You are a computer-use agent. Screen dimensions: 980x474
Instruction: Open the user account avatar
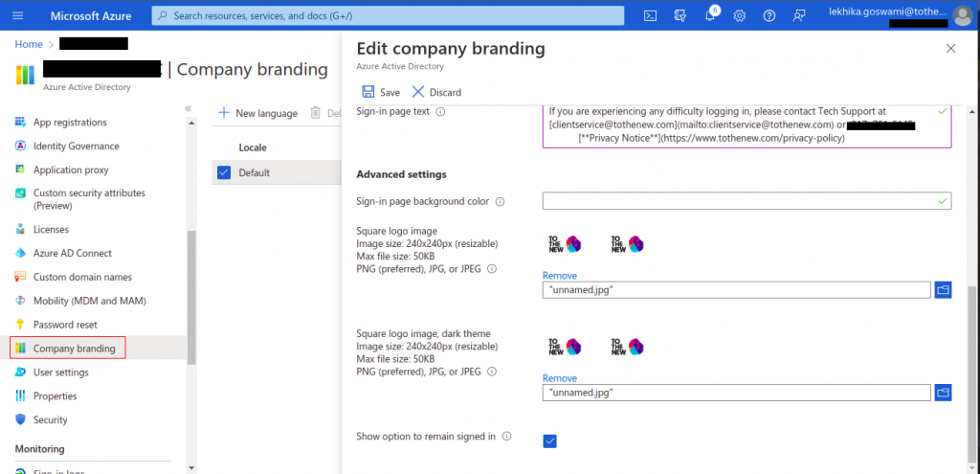[963, 15]
